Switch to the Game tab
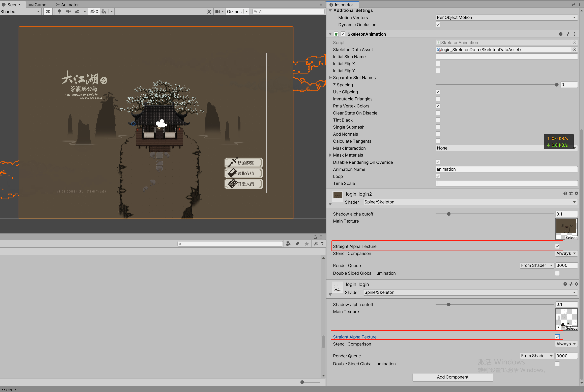The height and width of the screenshot is (392, 584). tap(37, 4)
